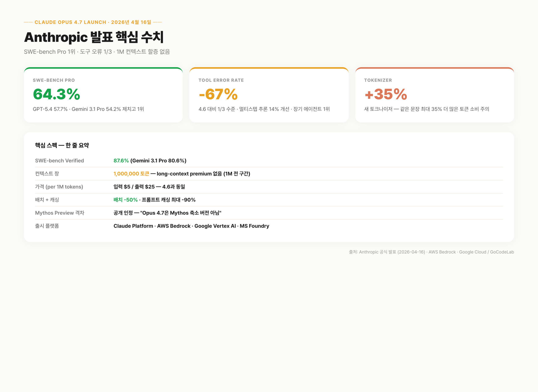Select the +35% tokenizer figure
Viewport: 538px width, 392px height.
[385, 94]
